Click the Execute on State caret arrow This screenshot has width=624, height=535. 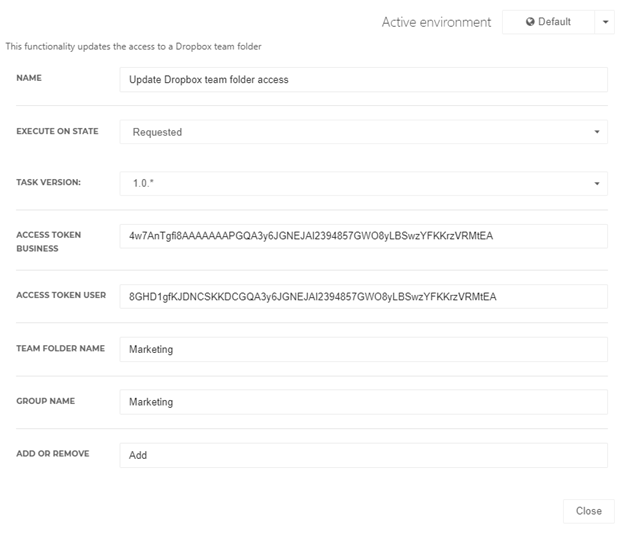coord(597,132)
